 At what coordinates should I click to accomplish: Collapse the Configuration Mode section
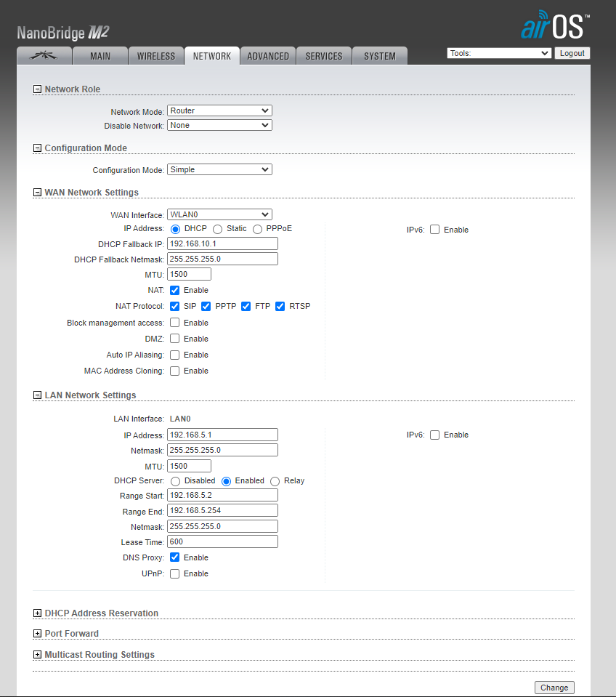coord(38,148)
